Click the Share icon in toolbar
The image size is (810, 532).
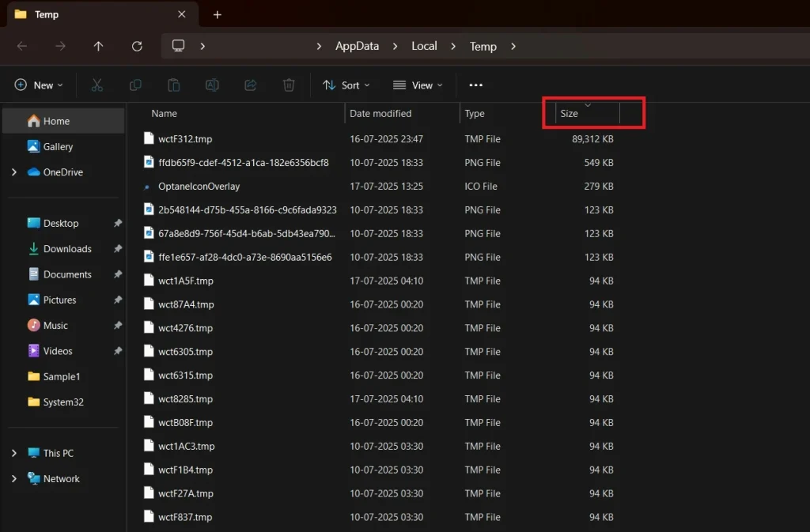[251, 85]
